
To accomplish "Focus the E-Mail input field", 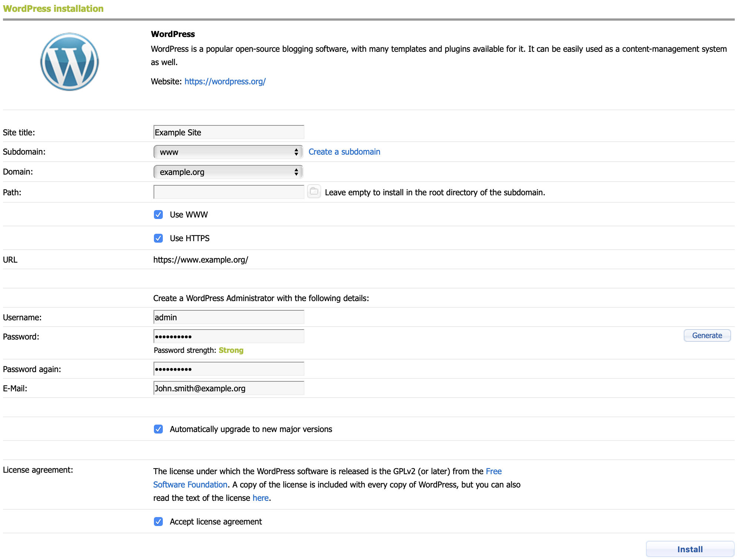I will tap(229, 388).
